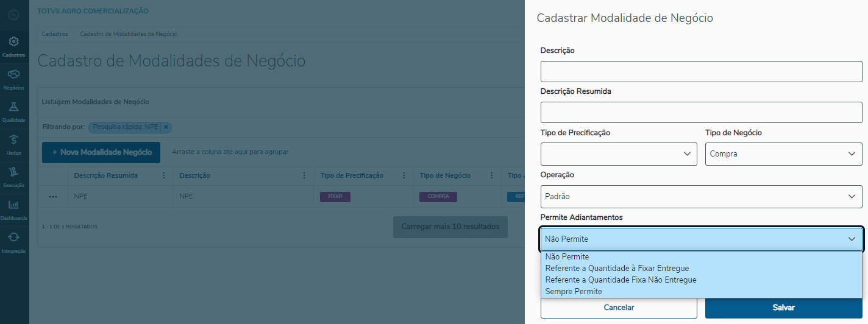The image size is (868, 324).
Task: Click the Nova Modalidade Negócio button
Action: tap(101, 152)
